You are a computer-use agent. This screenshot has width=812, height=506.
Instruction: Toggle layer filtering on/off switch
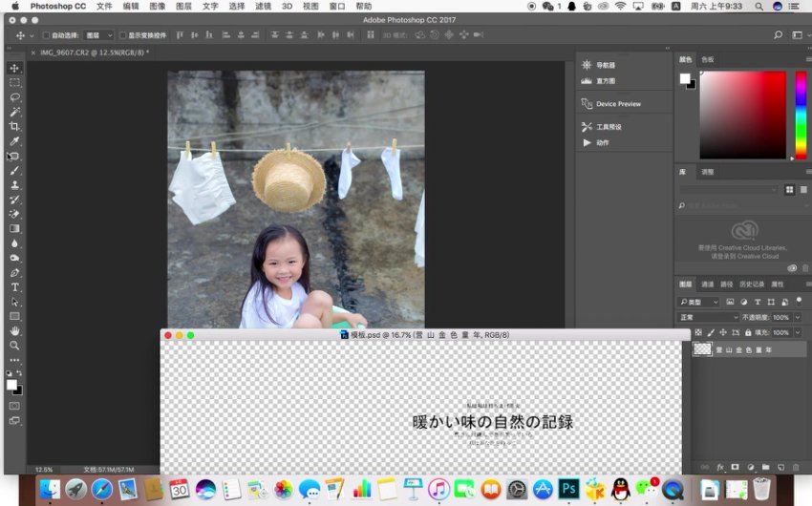click(799, 300)
